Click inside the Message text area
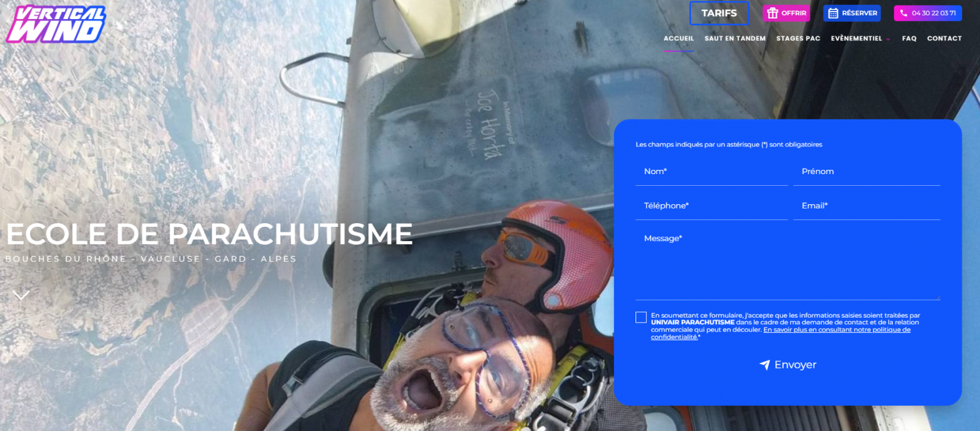This screenshot has width=980, height=431. 788,265
